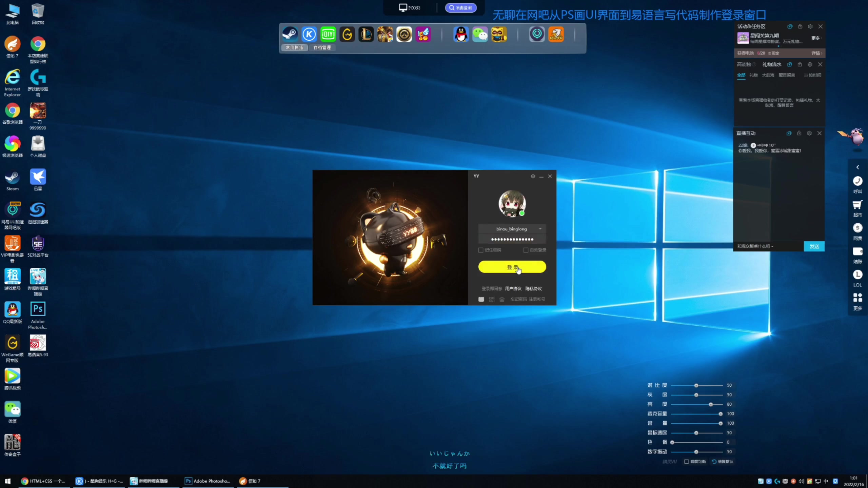This screenshot has width=868, height=488.
Task: Open YY raccoon icon in launcher bar
Action: coord(499,34)
